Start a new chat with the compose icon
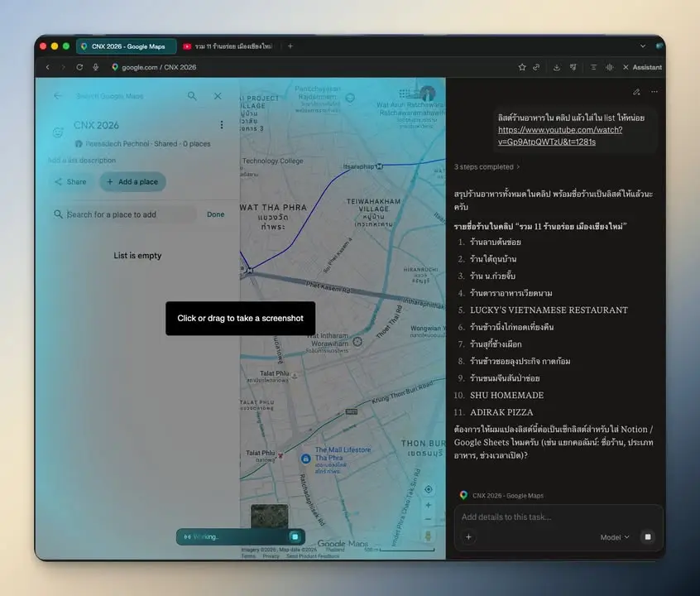Viewport: 700px width, 596px height. 636,92
